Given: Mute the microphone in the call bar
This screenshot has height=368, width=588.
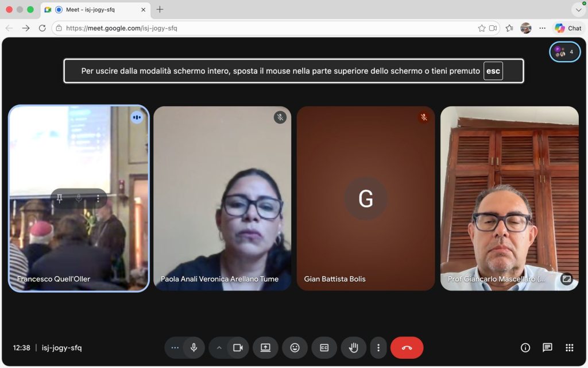Looking at the screenshot, I should [x=194, y=347].
